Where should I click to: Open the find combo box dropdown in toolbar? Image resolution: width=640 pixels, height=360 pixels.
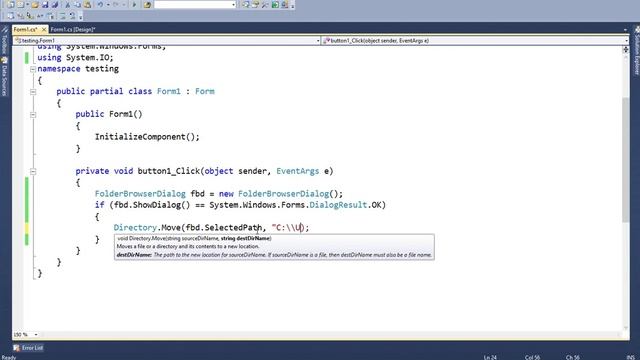[x=233, y=4]
